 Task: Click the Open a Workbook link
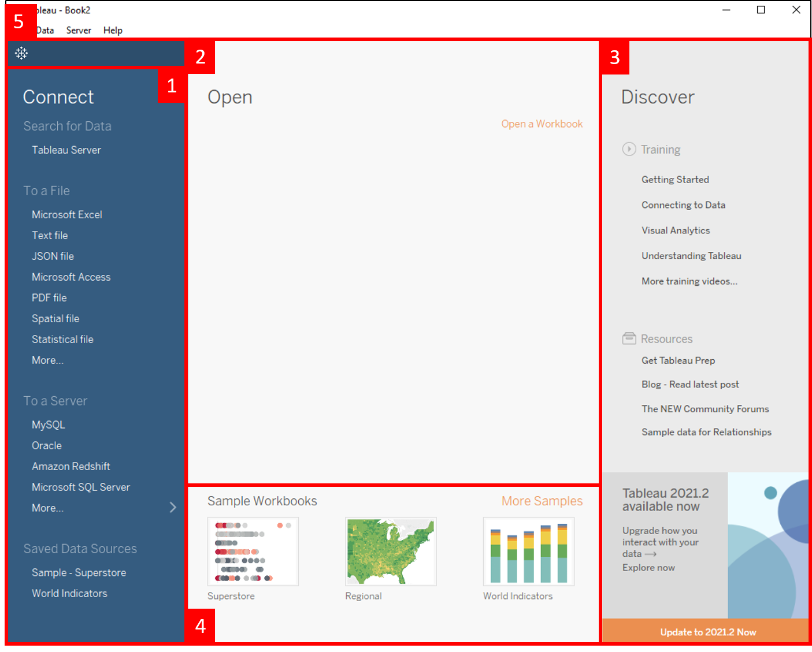pyautogui.click(x=542, y=124)
